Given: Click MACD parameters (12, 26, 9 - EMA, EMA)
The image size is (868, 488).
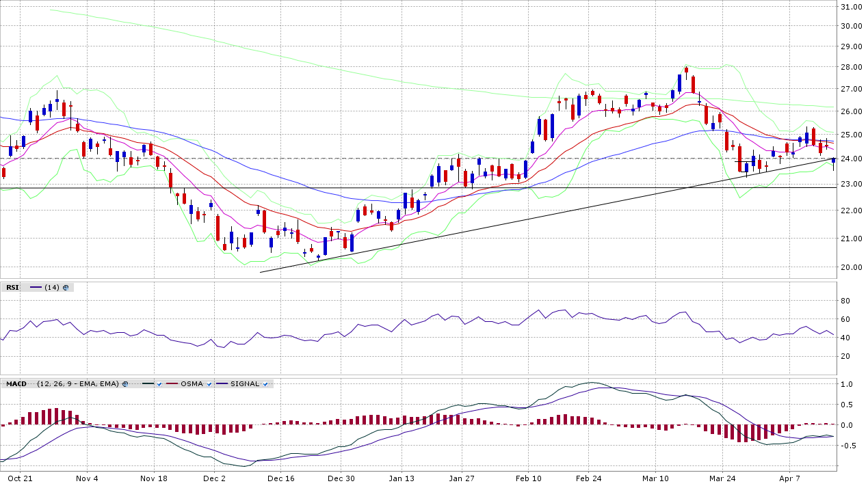Looking at the screenshot, I should [x=78, y=384].
